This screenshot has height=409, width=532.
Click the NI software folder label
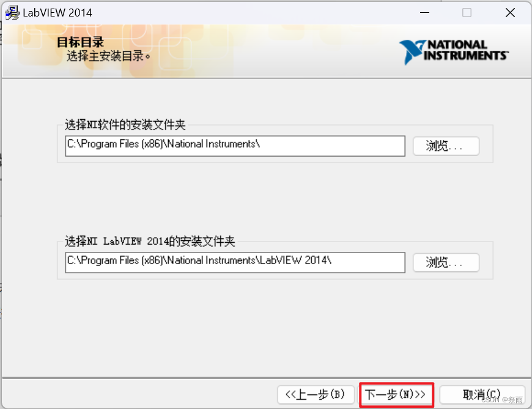click(x=111, y=124)
